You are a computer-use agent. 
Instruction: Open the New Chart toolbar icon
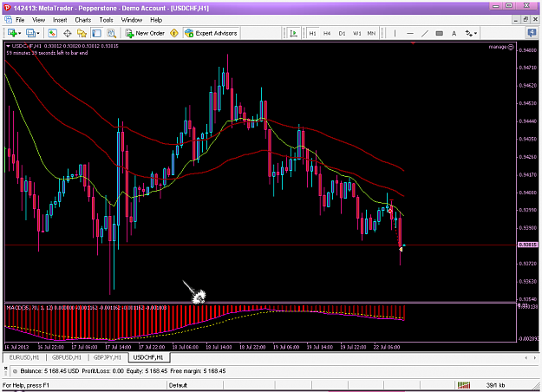click(x=12, y=33)
